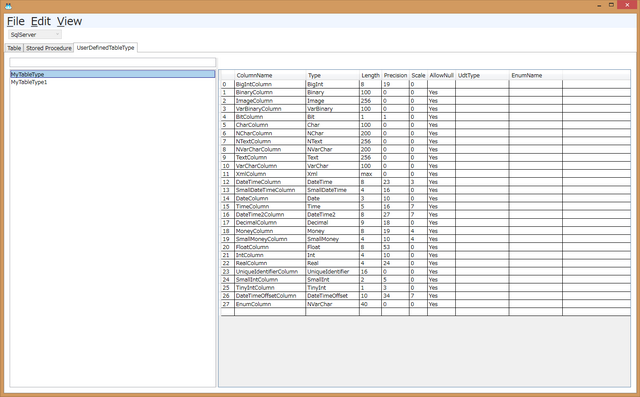Click the TinyIntColumn name cell
Image resolution: width=640 pixels, height=397 pixels.
pyautogui.click(x=270, y=288)
